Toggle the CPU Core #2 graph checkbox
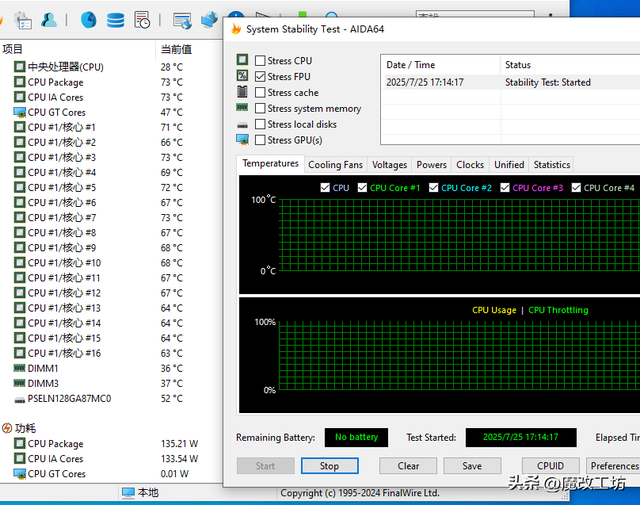Screen dimensions: 640x505 click(x=433, y=187)
